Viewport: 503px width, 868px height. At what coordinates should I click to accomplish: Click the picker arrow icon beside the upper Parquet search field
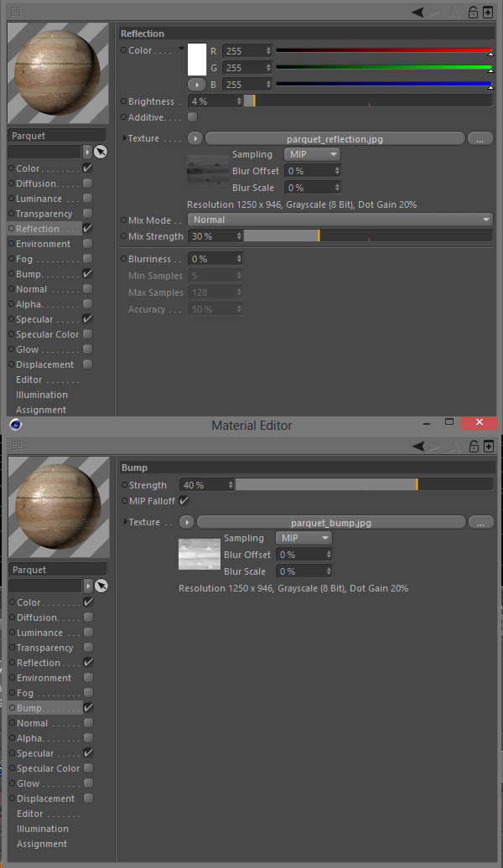pos(101,152)
